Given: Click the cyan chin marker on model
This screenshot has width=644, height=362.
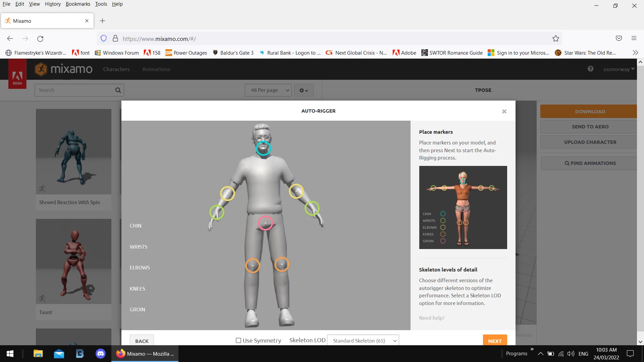Looking at the screenshot, I should tap(263, 148).
